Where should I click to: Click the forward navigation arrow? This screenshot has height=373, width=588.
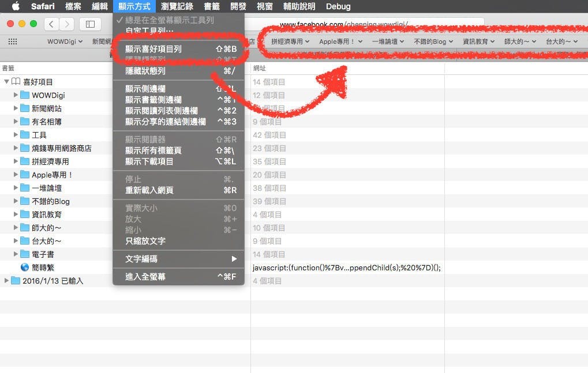(67, 24)
